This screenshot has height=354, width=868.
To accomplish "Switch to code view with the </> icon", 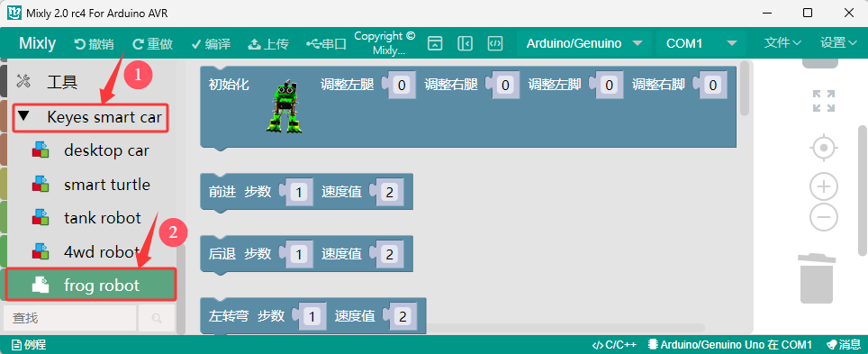I will [x=495, y=44].
